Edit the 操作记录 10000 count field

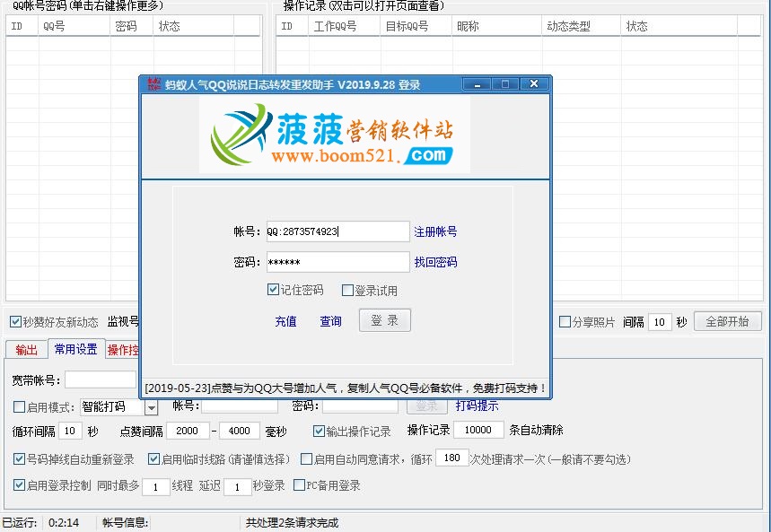pyautogui.click(x=478, y=430)
